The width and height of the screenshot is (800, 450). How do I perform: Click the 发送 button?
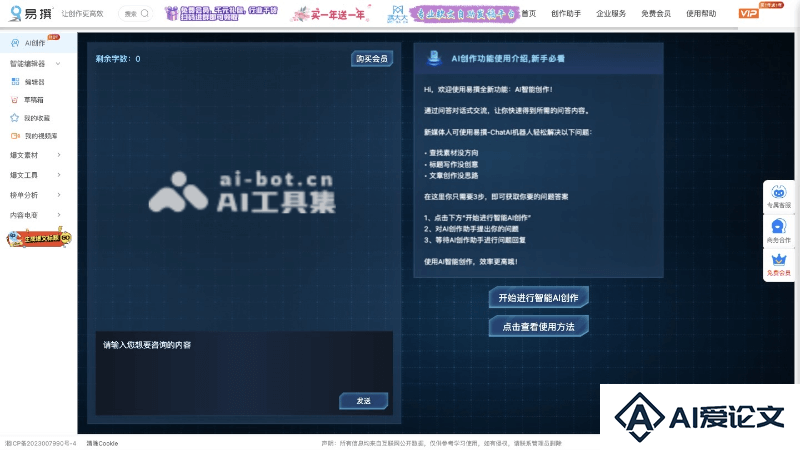pyautogui.click(x=364, y=401)
